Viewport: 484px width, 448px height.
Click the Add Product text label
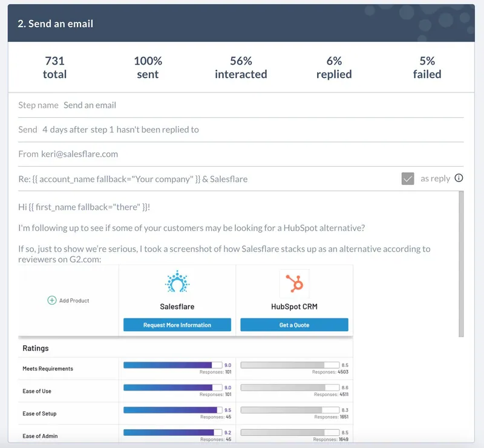(74, 300)
